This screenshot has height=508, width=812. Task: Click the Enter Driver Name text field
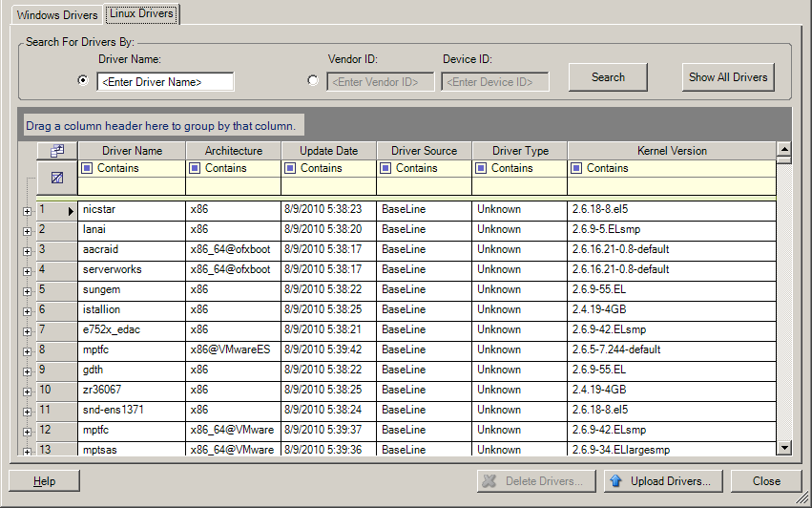(x=165, y=82)
